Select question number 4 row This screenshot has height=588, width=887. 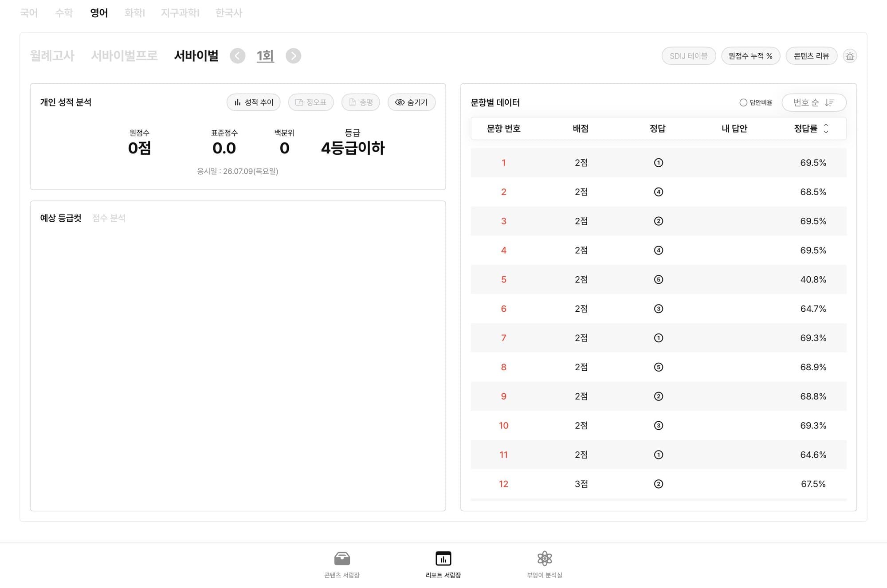[659, 251]
